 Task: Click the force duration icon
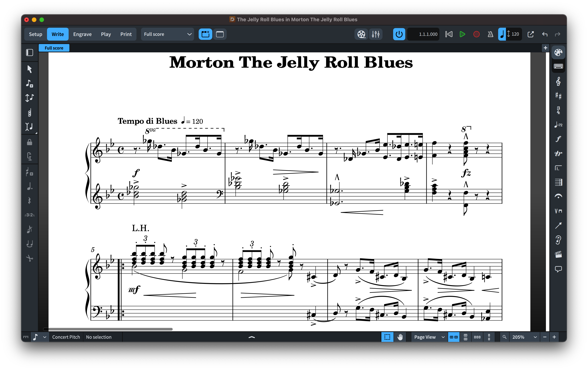(30, 156)
